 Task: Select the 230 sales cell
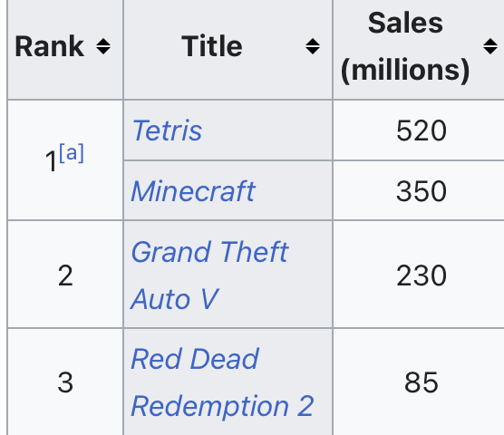click(422, 275)
